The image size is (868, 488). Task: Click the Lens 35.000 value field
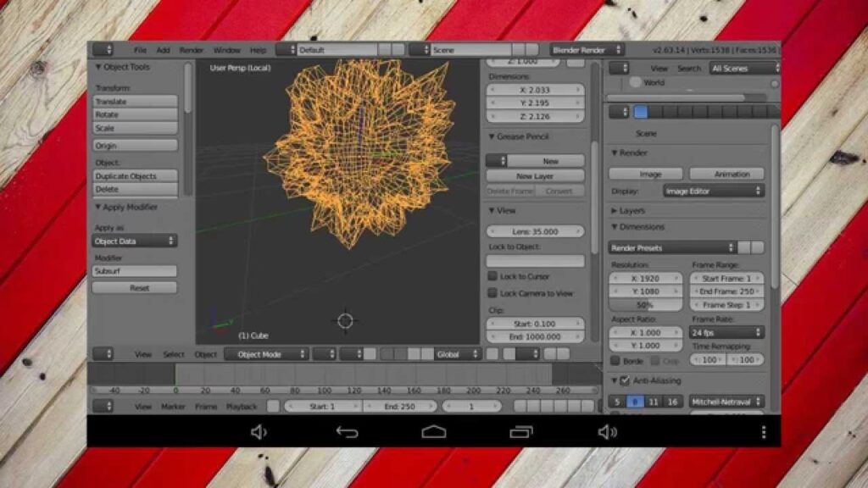[535, 231]
